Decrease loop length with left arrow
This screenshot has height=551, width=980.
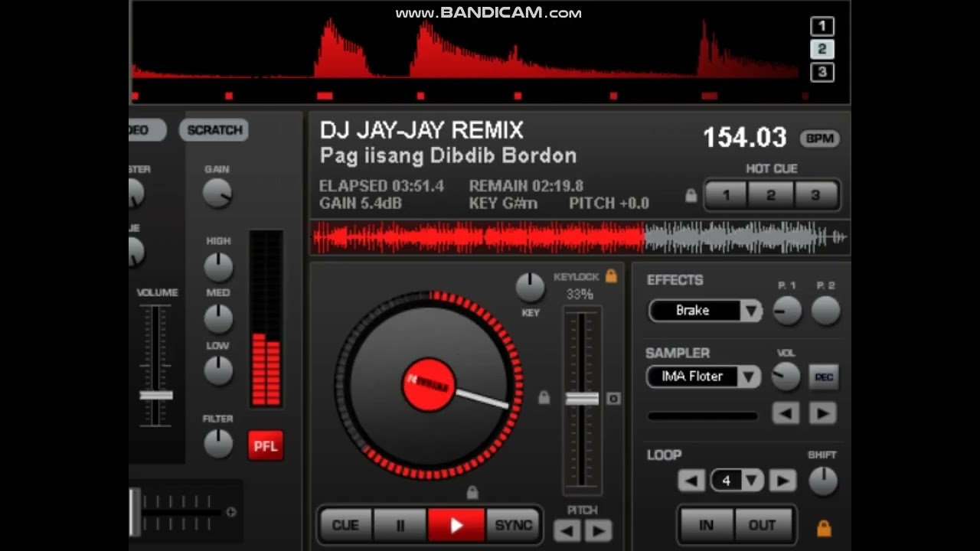tap(691, 481)
